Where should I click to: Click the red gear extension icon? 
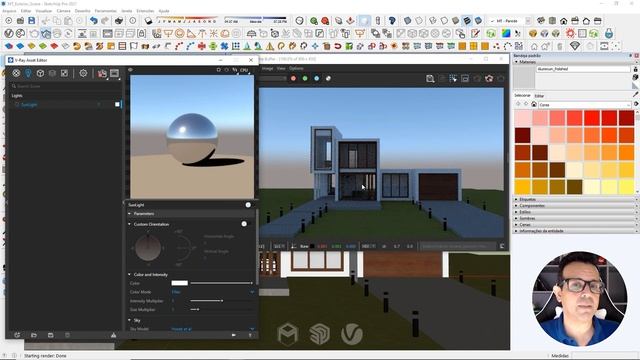tap(570, 33)
